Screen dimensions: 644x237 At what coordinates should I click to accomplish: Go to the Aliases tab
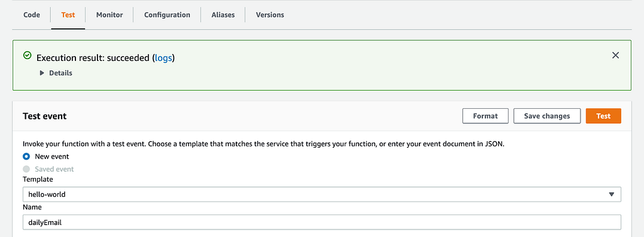(223, 15)
